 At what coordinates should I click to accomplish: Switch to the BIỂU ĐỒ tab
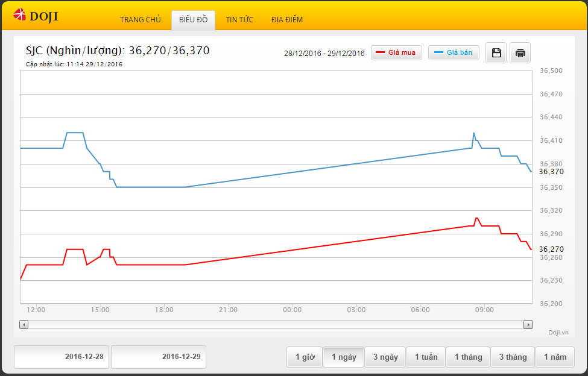click(193, 20)
